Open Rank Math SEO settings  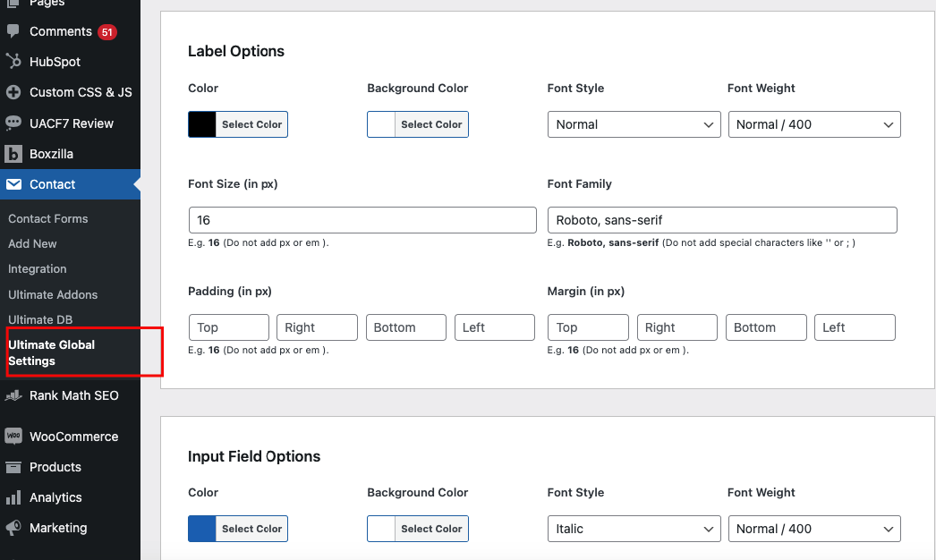coord(13,395)
